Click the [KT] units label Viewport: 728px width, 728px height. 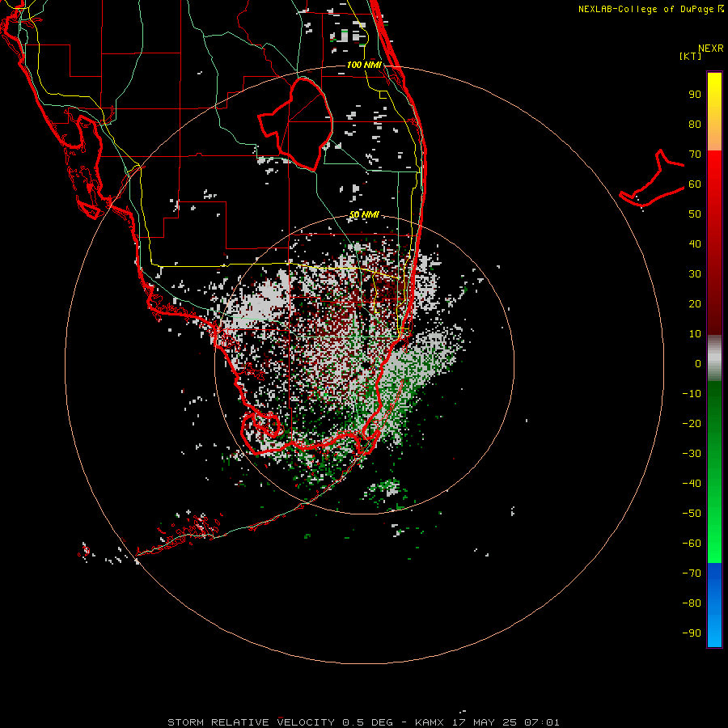coord(691,56)
